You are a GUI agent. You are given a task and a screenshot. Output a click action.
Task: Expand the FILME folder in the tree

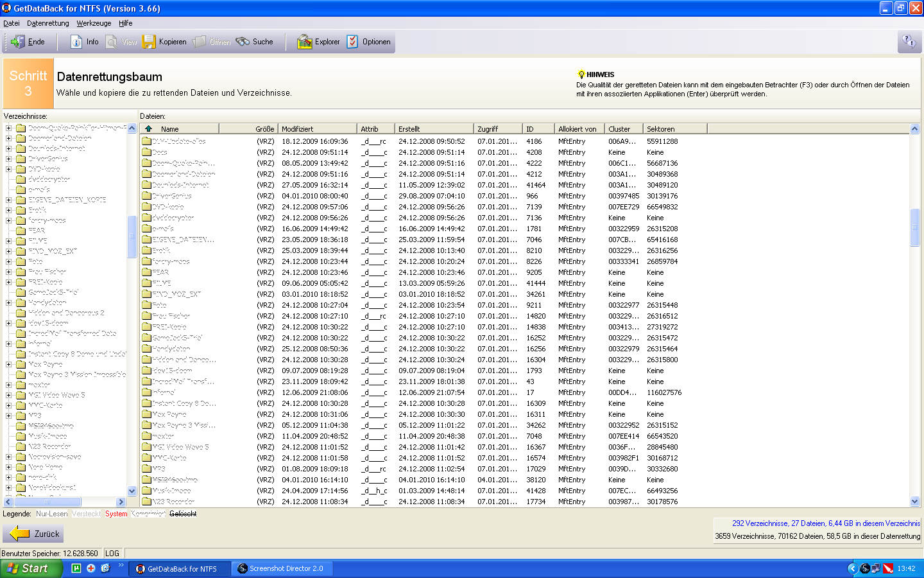click(x=9, y=241)
